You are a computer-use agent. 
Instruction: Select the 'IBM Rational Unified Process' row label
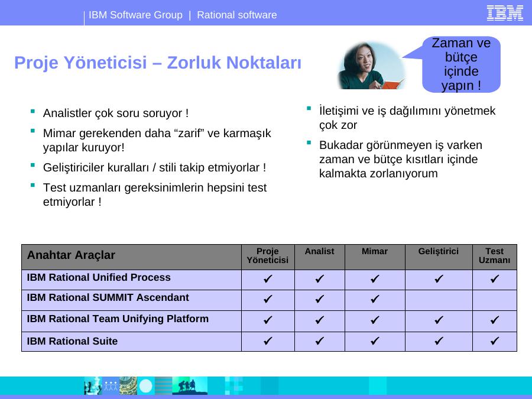pos(99,277)
